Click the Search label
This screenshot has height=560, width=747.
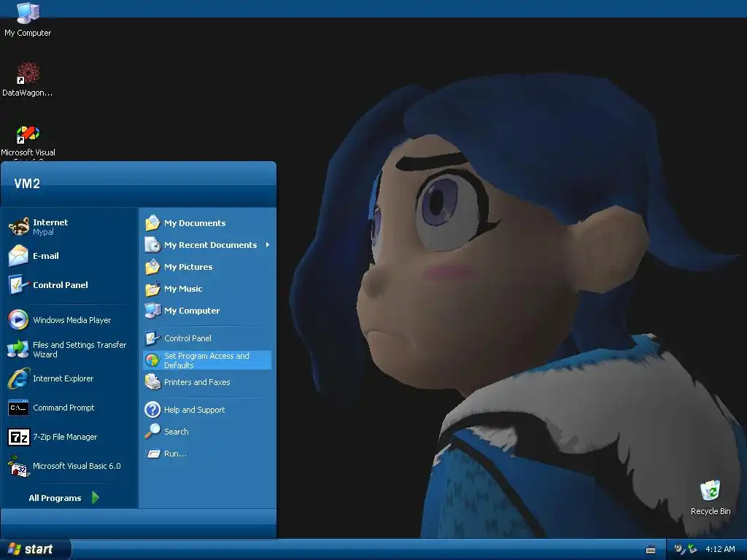pos(177,432)
